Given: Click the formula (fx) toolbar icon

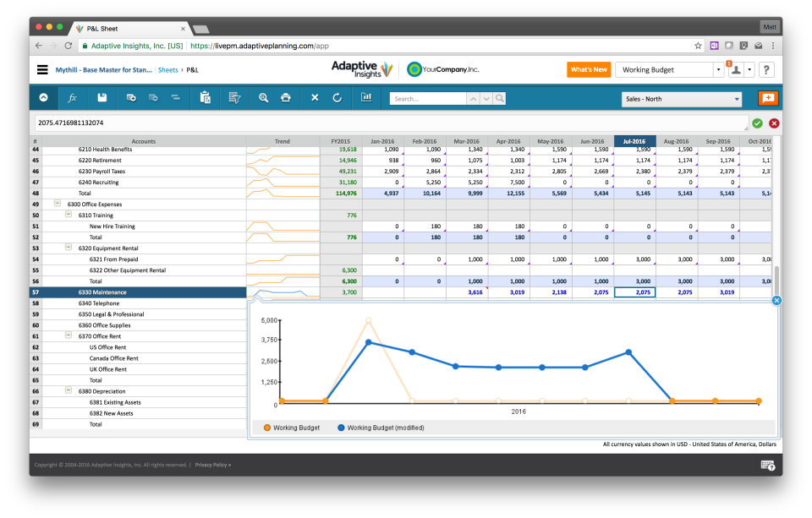Looking at the screenshot, I should 72,98.
